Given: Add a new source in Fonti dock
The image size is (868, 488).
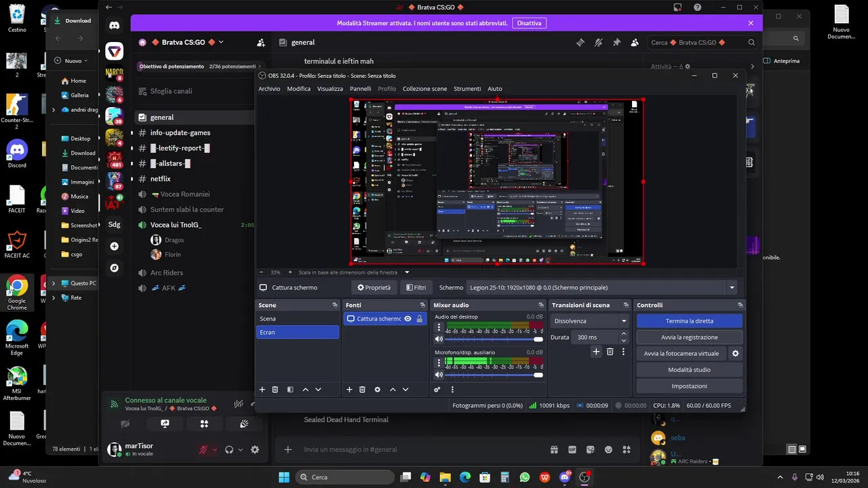Looking at the screenshot, I should pyautogui.click(x=349, y=390).
